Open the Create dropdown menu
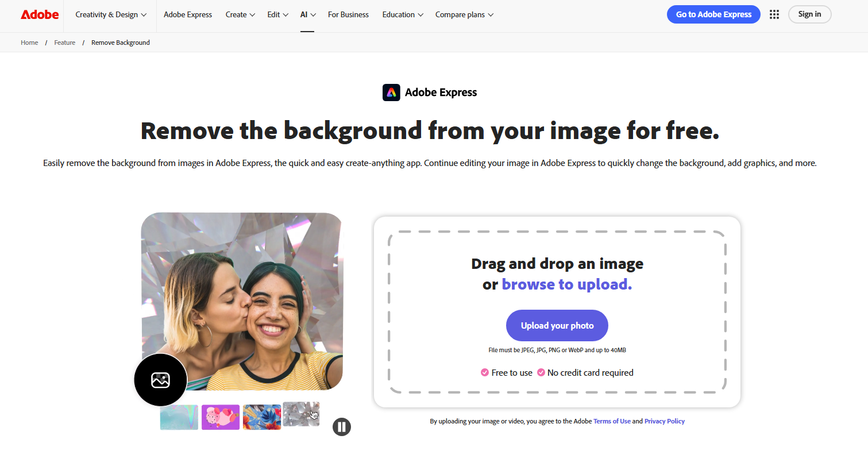 pyautogui.click(x=240, y=14)
